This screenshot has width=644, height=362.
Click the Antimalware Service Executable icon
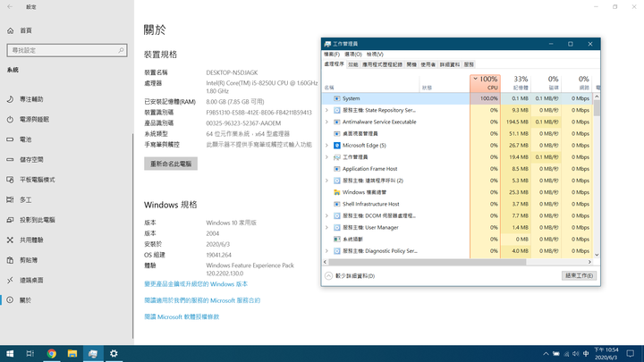pyautogui.click(x=337, y=122)
